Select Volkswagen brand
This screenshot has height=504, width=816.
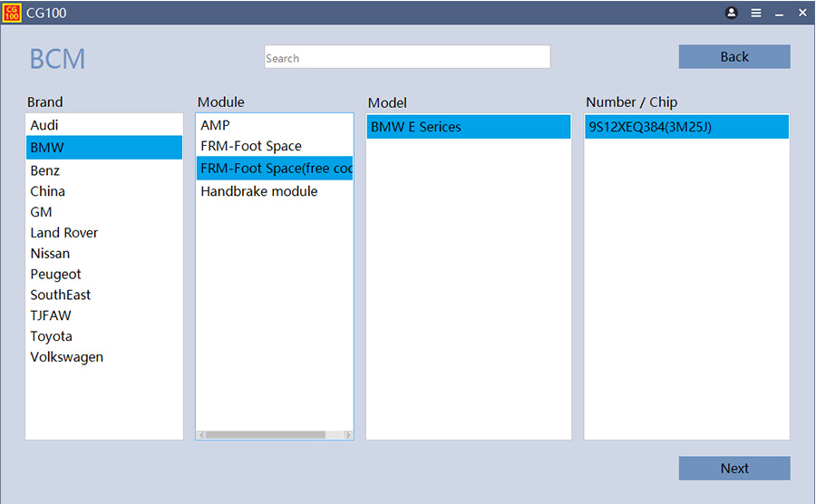67,357
